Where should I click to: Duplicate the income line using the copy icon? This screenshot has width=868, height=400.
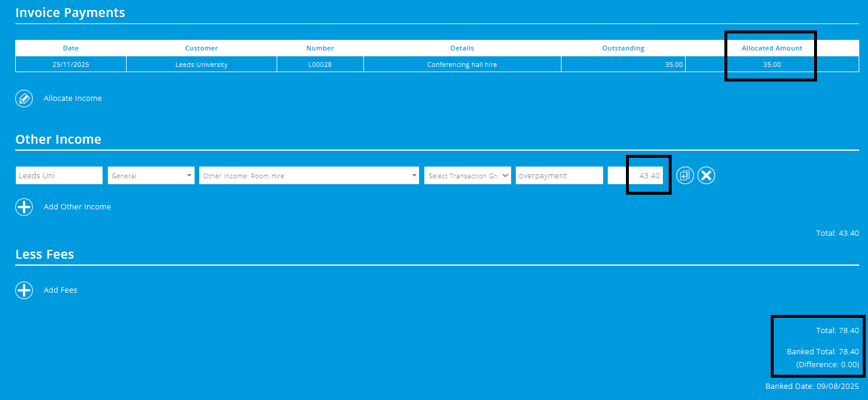(x=685, y=175)
